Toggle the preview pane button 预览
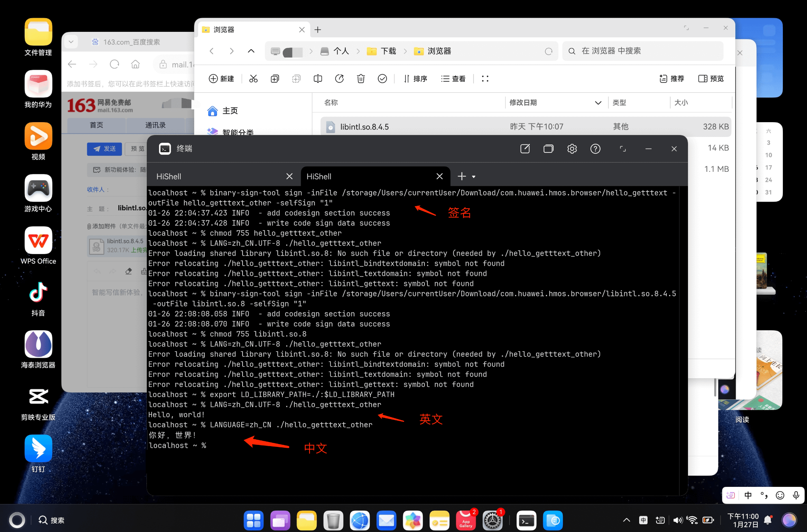Image resolution: width=807 pixels, height=532 pixels. 711,79
